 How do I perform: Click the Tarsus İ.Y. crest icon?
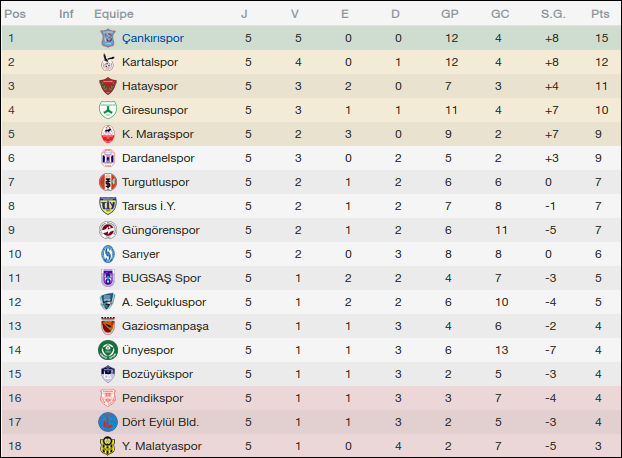pyautogui.click(x=108, y=206)
